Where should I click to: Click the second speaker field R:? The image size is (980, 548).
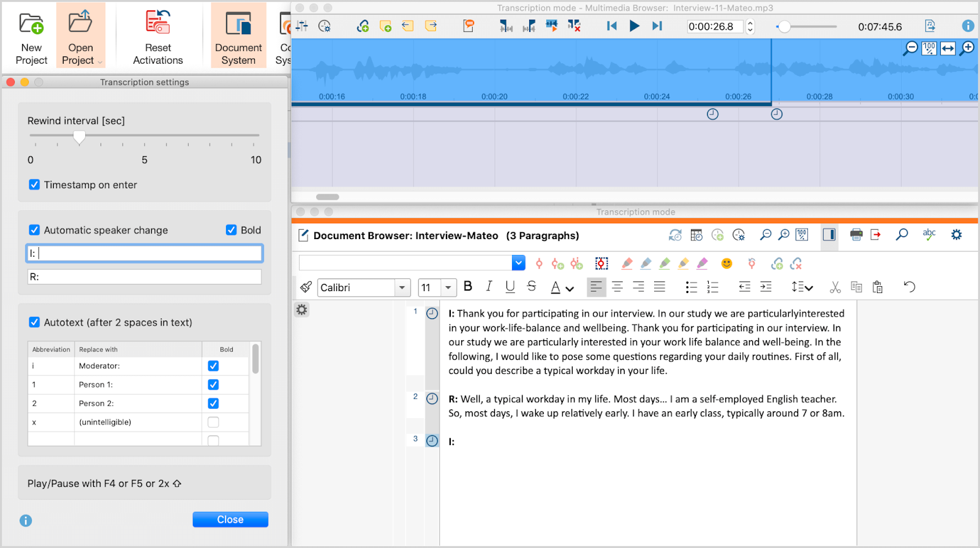pos(145,277)
